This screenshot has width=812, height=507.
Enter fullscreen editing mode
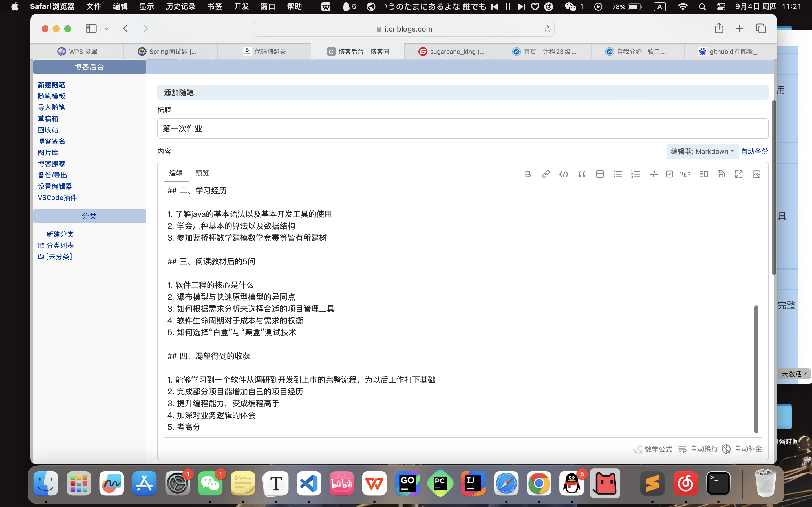point(738,174)
